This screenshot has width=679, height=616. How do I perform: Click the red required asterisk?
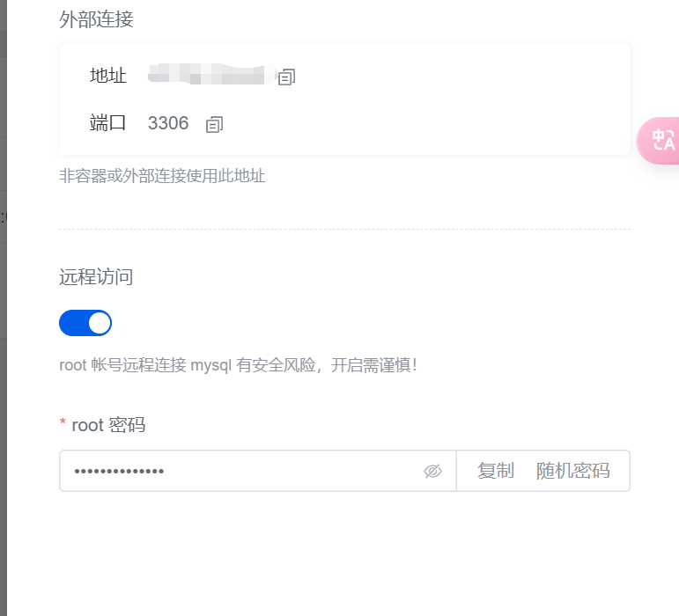63,422
